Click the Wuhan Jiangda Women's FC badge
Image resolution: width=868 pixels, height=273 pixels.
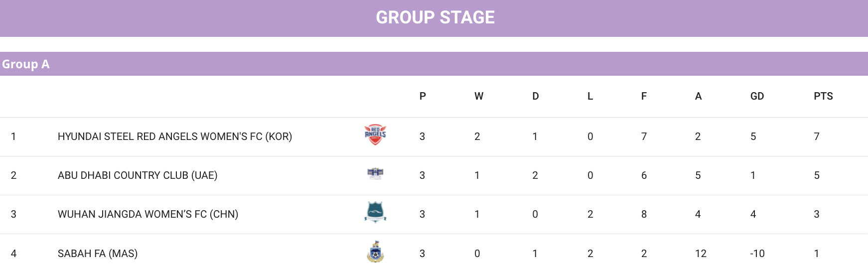(375, 212)
